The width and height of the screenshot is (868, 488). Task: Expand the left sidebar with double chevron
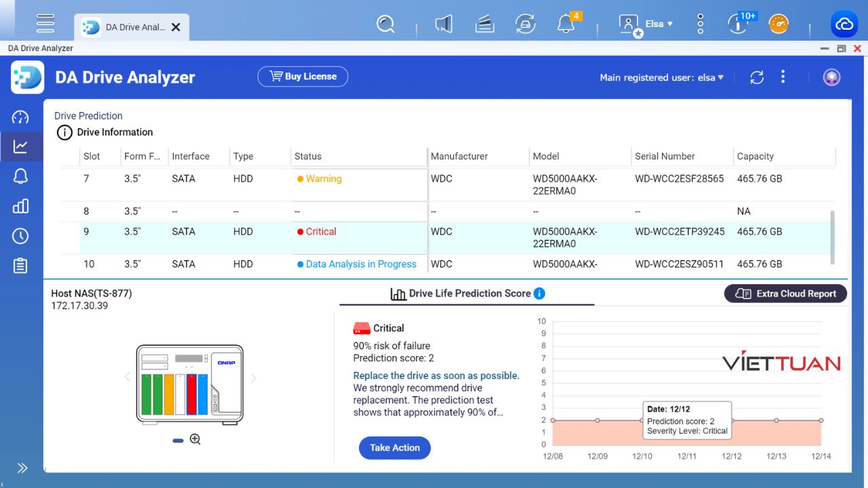22,468
